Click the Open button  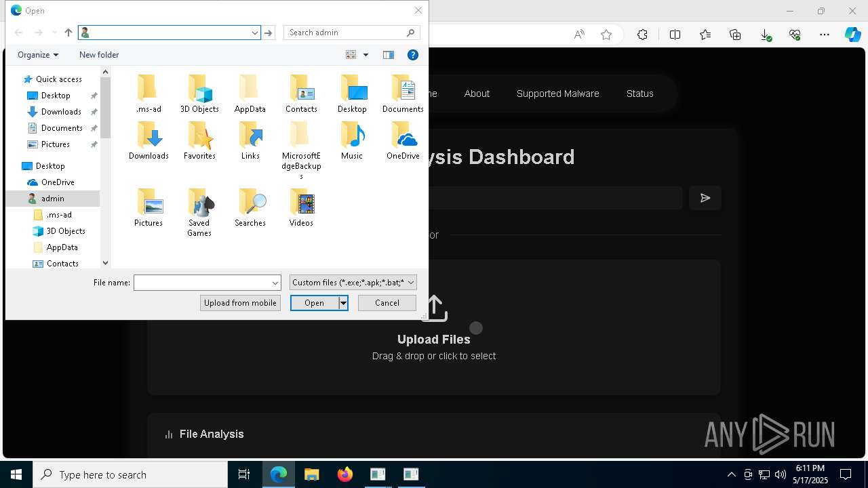(315, 303)
